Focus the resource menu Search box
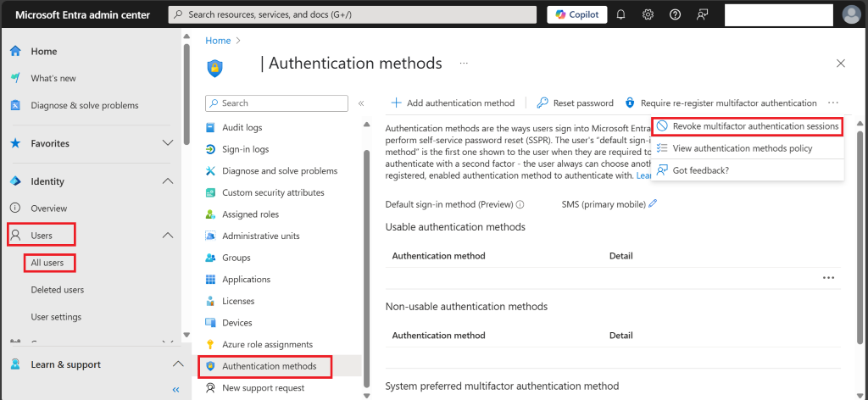Screen dimensions: 868x400 pos(277,103)
